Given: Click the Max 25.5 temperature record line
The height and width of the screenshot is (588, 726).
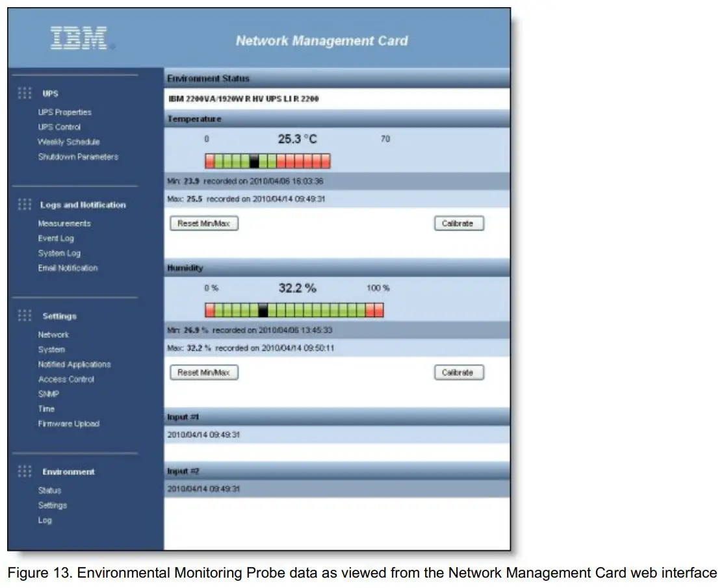Looking at the screenshot, I should tap(337, 199).
